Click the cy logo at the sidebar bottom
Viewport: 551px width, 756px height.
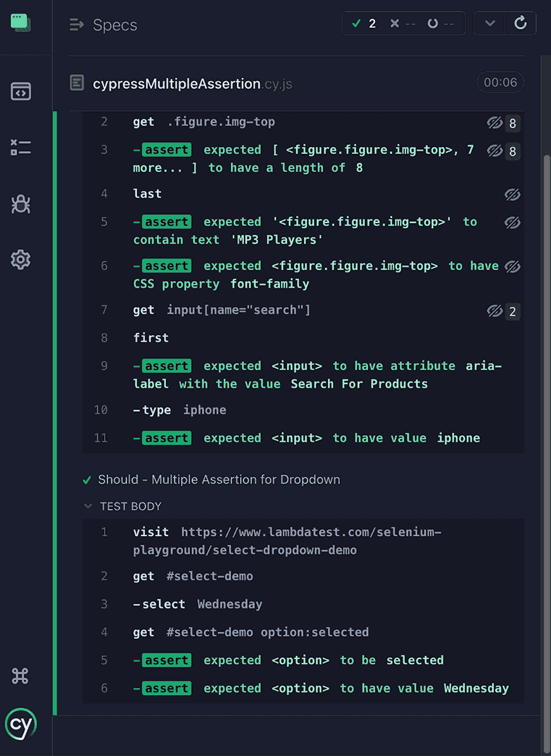(x=21, y=724)
